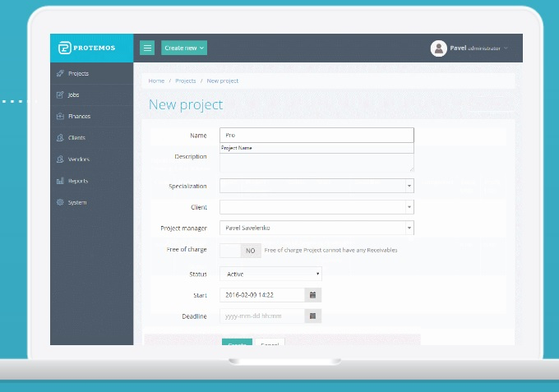Click the Projects rocket icon
559x392 pixels.
(x=60, y=73)
